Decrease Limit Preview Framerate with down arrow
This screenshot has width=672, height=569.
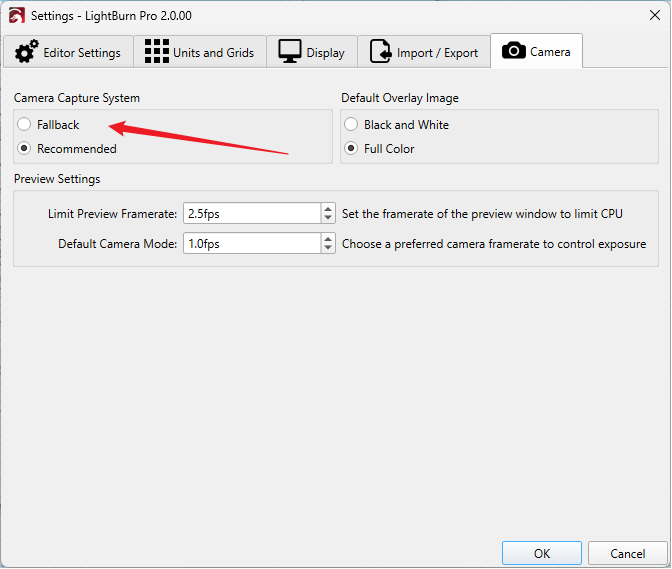(x=328, y=218)
